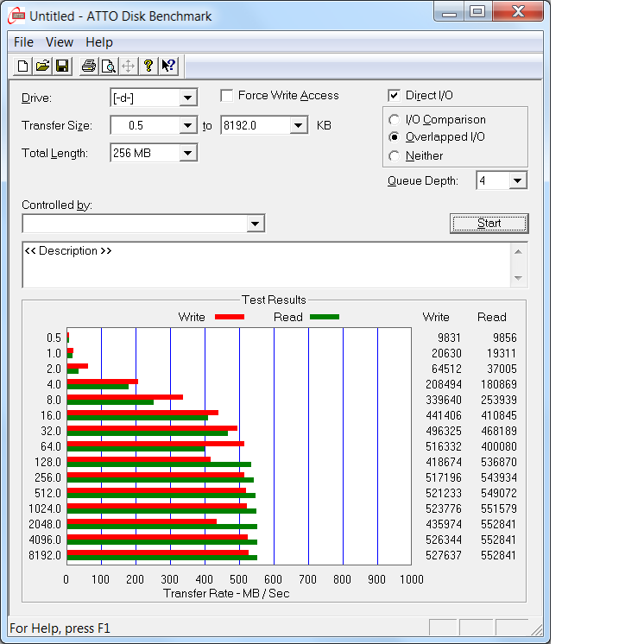Viewport: 644px width, 644px height.
Task: Click the red Write legend swatch
Action: pos(230,317)
